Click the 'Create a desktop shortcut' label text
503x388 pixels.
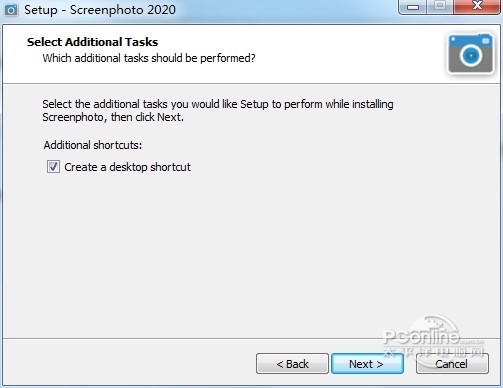[127, 167]
